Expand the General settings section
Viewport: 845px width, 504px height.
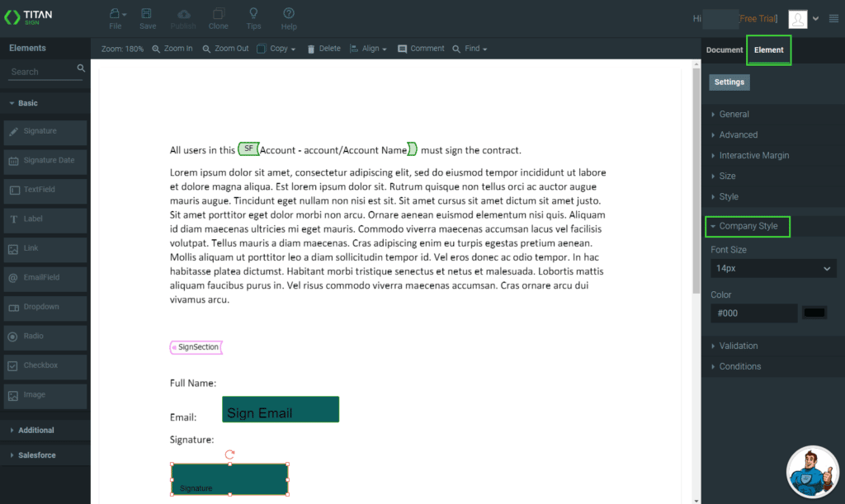click(x=734, y=114)
